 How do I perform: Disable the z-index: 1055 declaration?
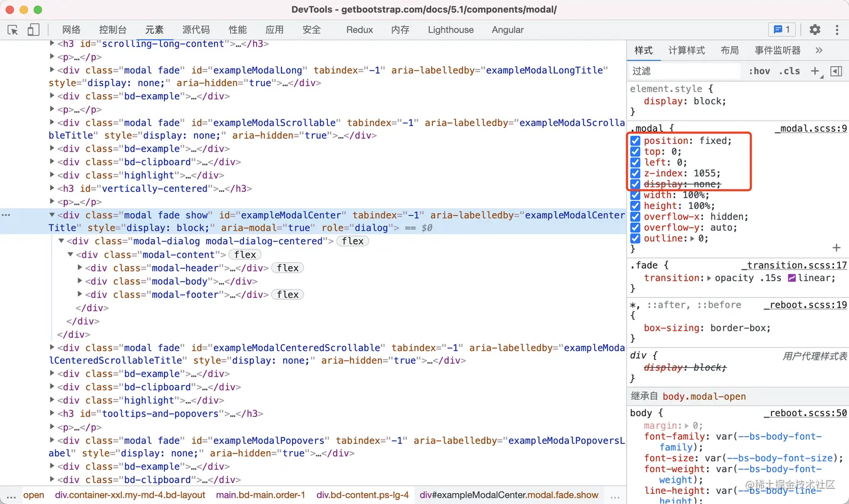[635, 173]
